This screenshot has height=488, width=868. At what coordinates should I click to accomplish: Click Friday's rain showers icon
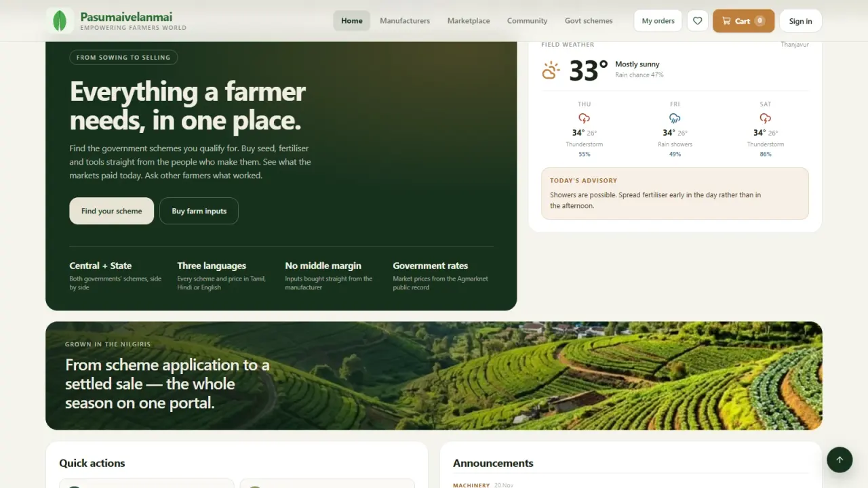point(675,118)
